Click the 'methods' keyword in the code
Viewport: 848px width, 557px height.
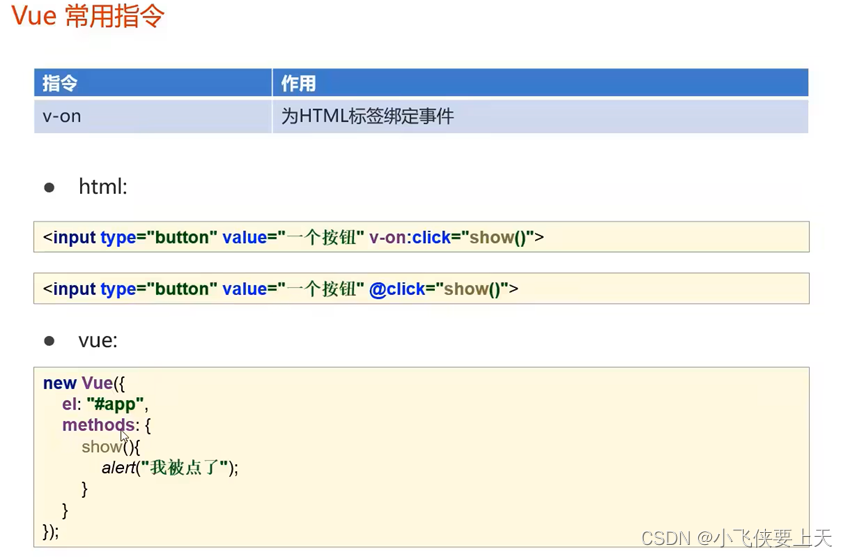(x=98, y=425)
